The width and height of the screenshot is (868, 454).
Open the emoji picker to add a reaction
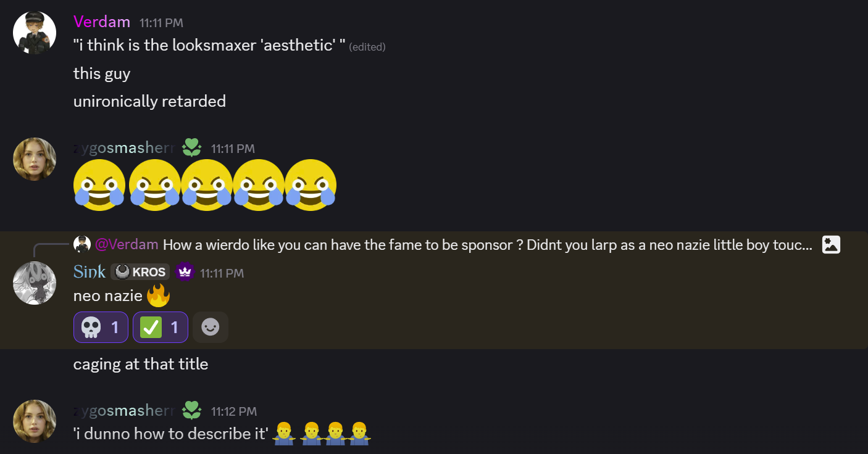click(x=210, y=327)
